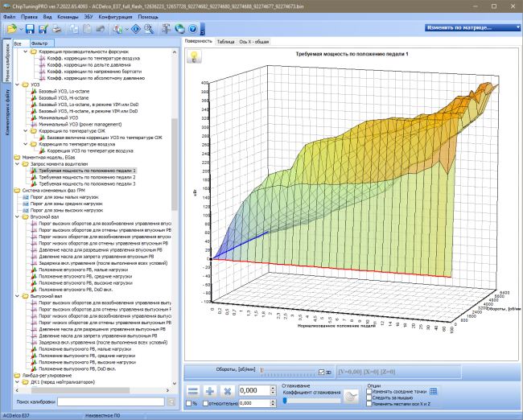
Task: Select Базовый УОЗ, Hi-octane calibration
Action: click(64, 98)
